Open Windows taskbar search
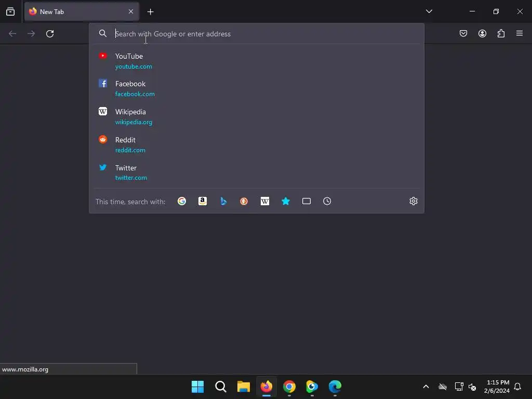The height and width of the screenshot is (399, 532). coord(220,387)
